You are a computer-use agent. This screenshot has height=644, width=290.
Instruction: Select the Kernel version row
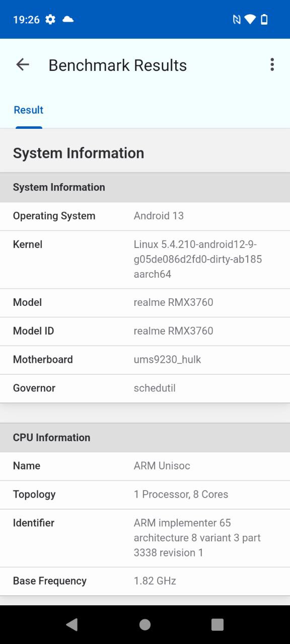pos(145,260)
